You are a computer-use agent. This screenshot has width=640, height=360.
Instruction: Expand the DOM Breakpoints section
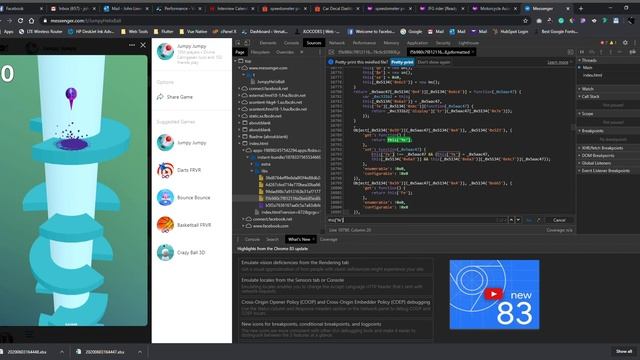[580, 156]
